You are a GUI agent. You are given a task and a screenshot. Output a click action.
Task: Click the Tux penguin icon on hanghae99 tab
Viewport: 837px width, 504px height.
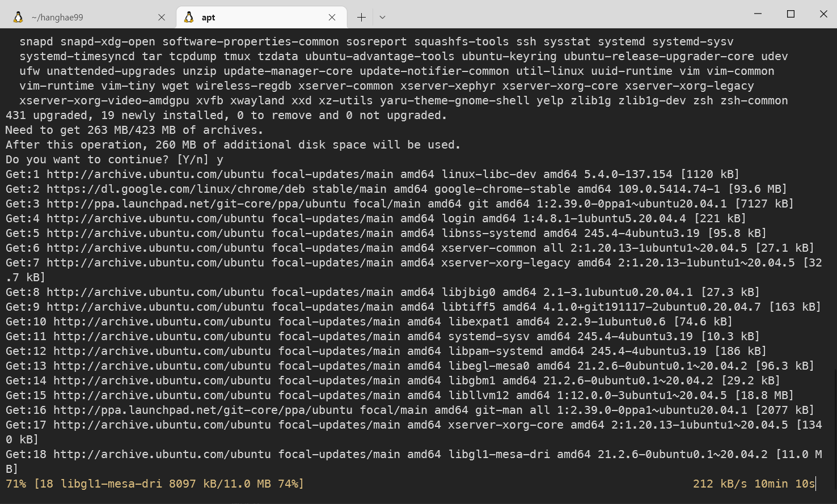18,17
